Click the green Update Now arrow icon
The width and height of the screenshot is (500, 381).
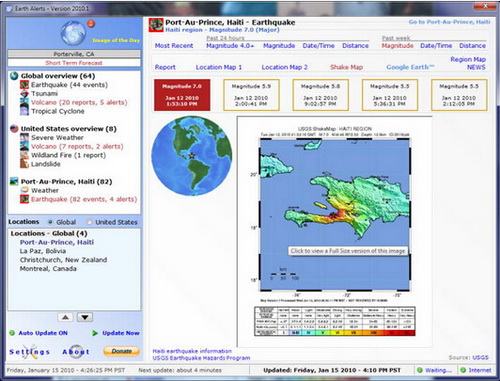pos(95,333)
